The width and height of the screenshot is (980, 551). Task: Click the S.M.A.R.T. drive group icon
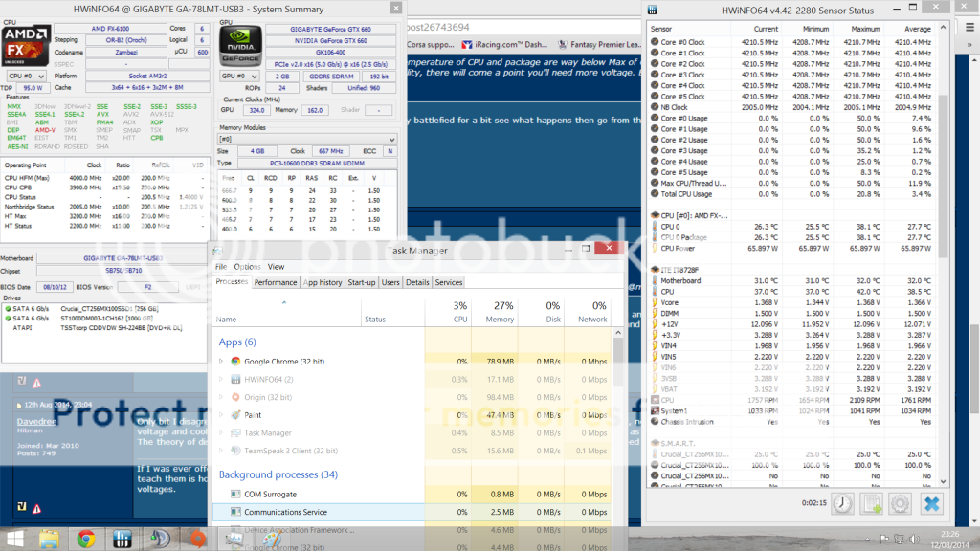tap(655, 443)
